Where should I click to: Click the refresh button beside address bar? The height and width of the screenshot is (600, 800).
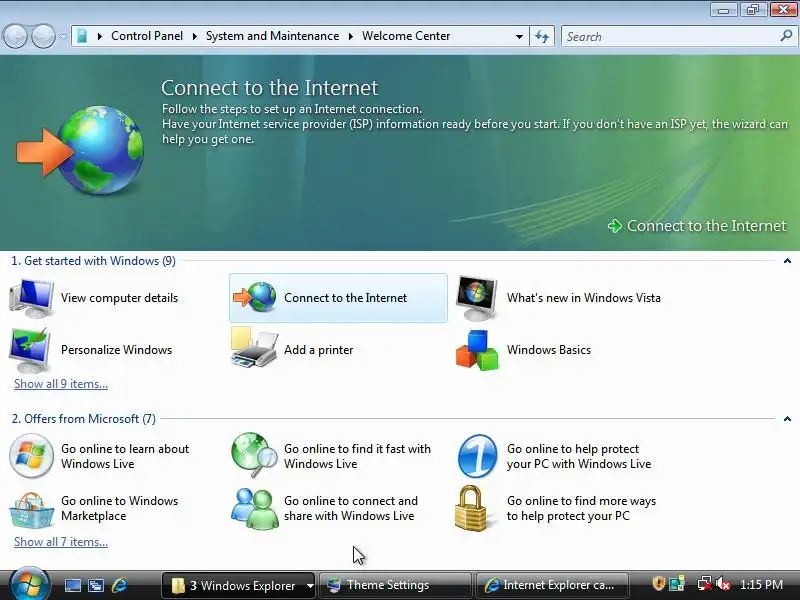click(542, 36)
